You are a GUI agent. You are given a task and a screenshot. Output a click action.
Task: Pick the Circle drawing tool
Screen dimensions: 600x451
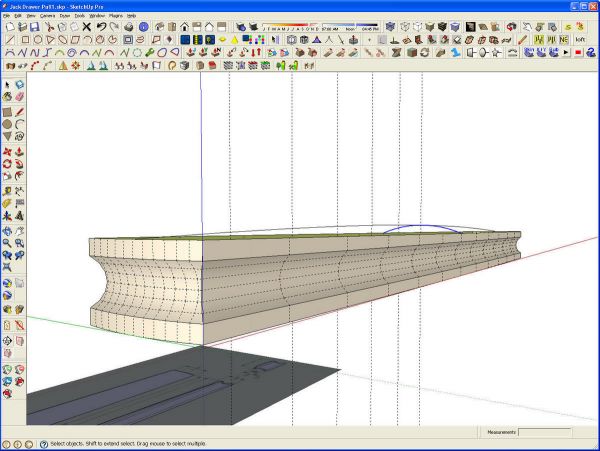(7, 124)
